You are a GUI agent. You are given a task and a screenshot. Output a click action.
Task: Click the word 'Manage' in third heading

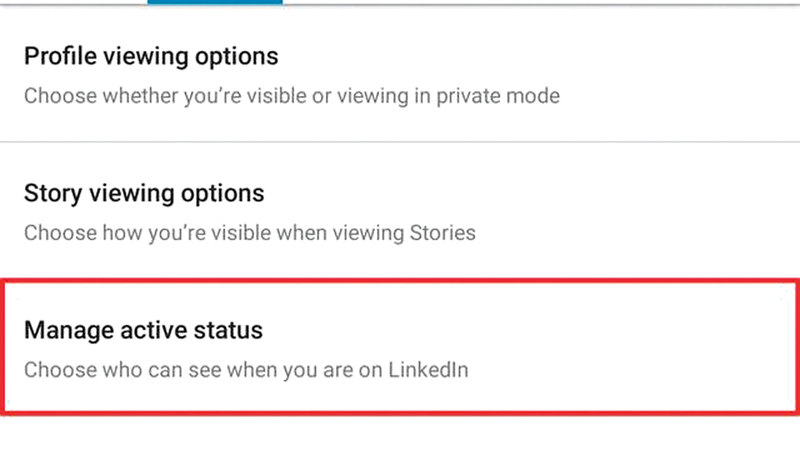(65, 329)
